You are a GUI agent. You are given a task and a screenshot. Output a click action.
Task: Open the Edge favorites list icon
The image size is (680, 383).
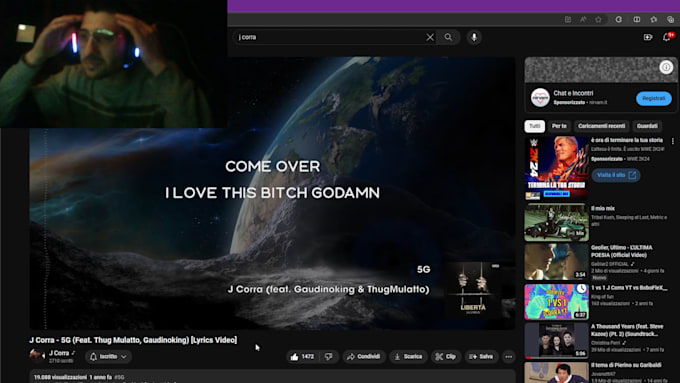coord(654,20)
